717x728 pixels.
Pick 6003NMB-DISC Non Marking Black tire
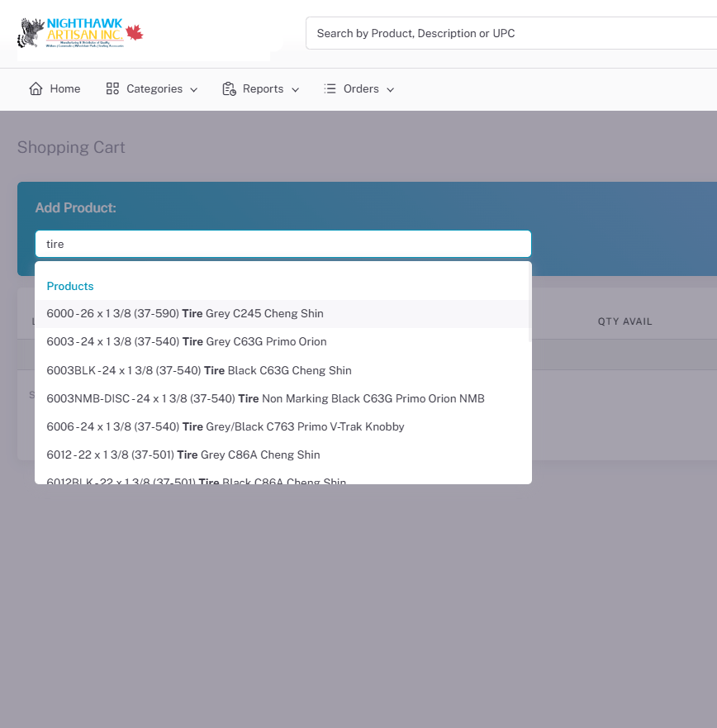265,398
